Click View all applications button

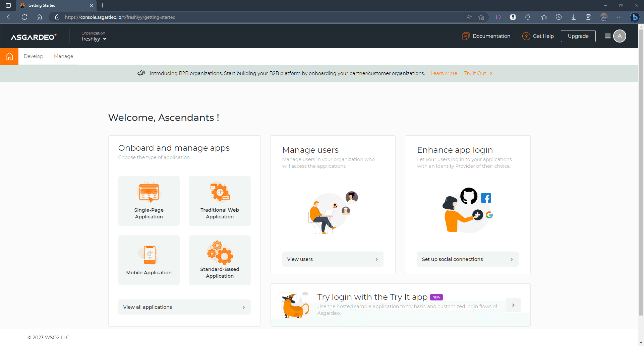184,307
